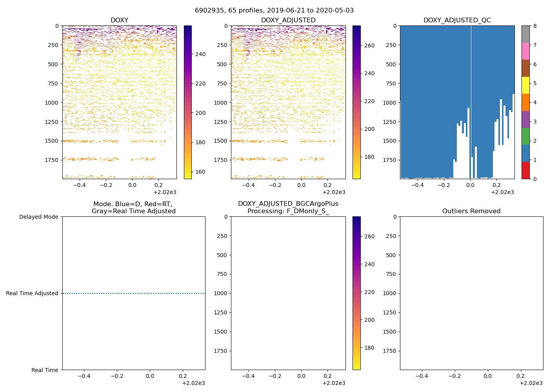549x392 pixels.
Task: Choose the brown segment of the QC colorbar
Action: [525, 68]
